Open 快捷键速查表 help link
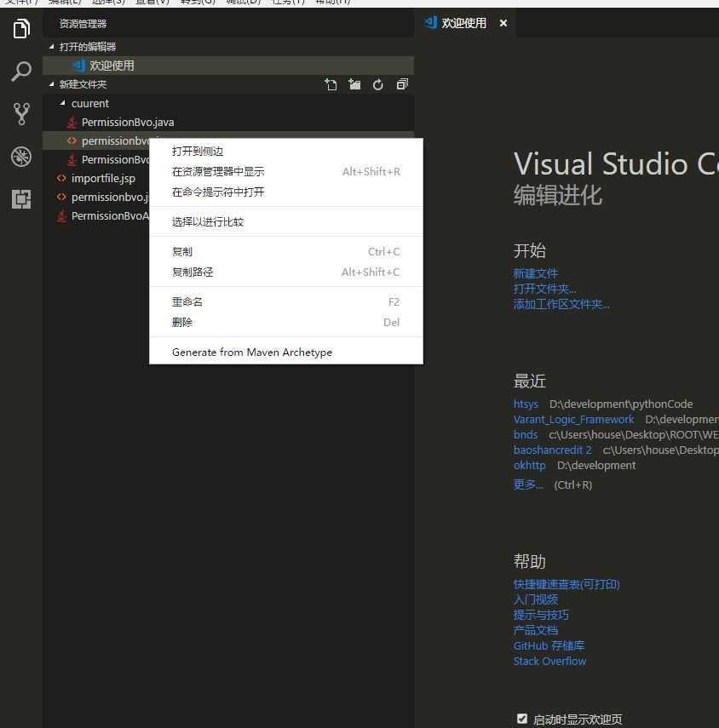The width and height of the screenshot is (719, 728). pyautogui.click(x=567, y=584)
